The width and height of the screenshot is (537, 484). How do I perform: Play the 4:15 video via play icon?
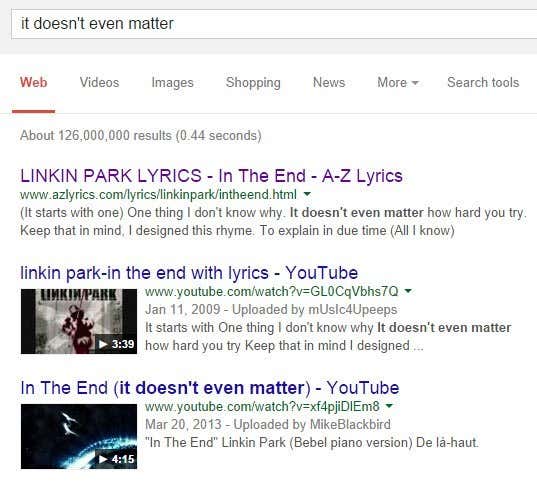point(103,459)
